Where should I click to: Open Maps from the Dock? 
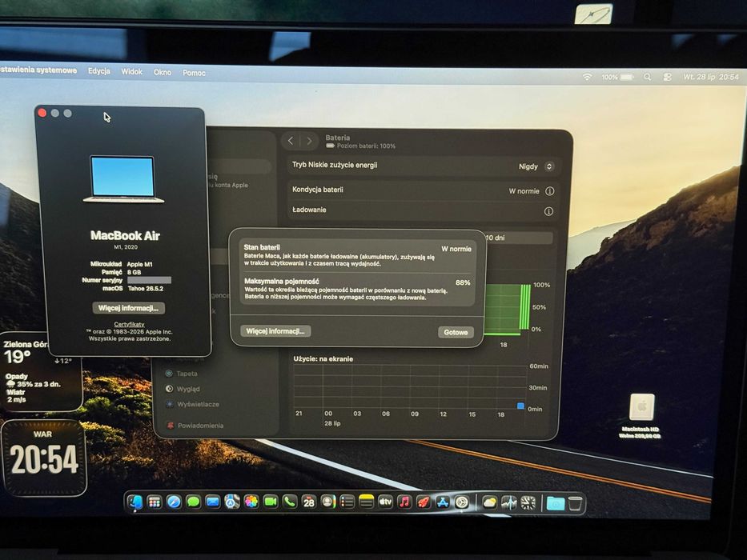[232, 502]
